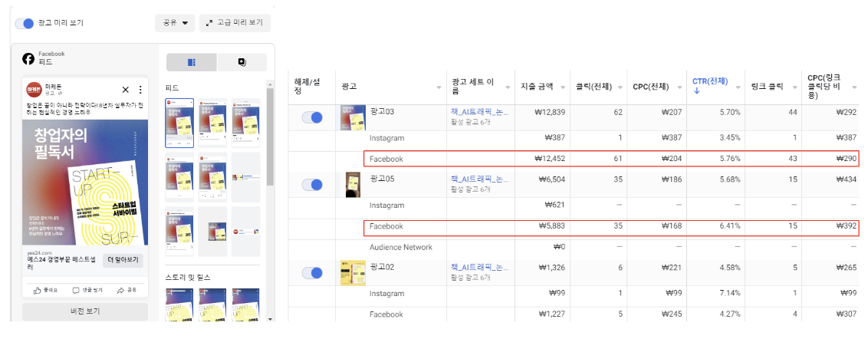Click the spend value ₩5,883
This screenshot has width=868, height=349.
551,226
